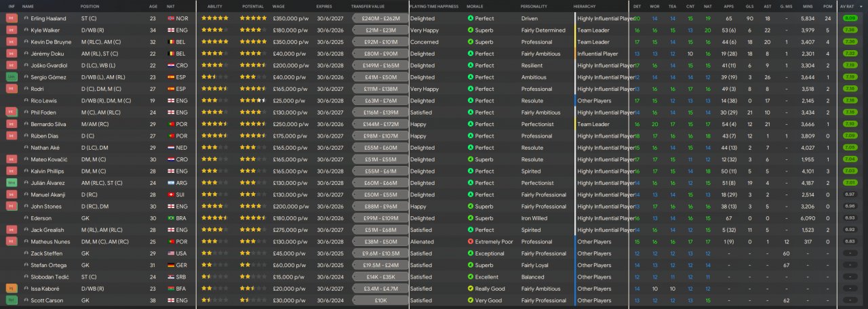868x309 pixels.
Task: Sort by the HIERARCHY column header
Action: click(585, 6)
